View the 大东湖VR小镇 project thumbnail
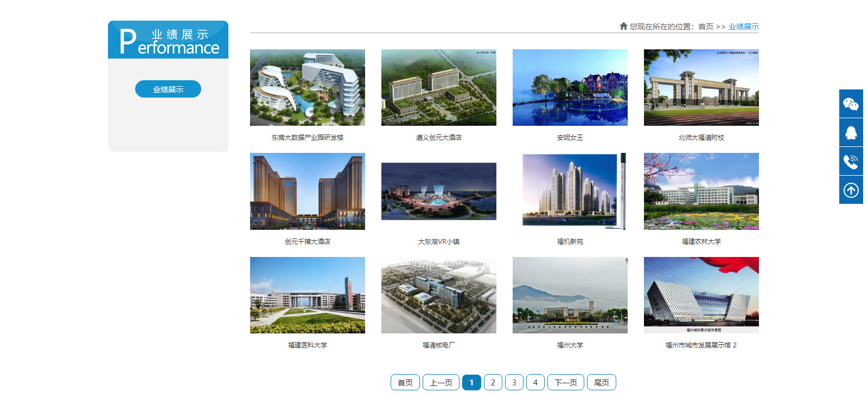This screenshot has width=868, height=399. [x=438, y=191]
